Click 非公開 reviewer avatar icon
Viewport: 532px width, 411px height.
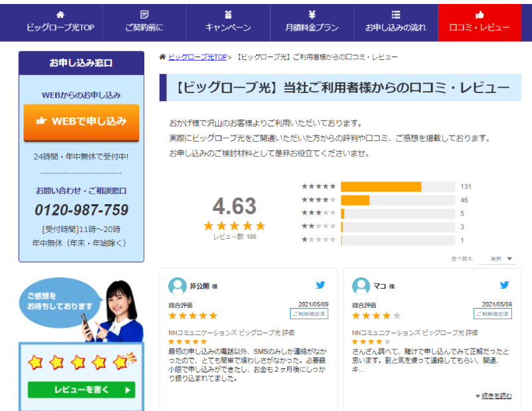(177, 286)
